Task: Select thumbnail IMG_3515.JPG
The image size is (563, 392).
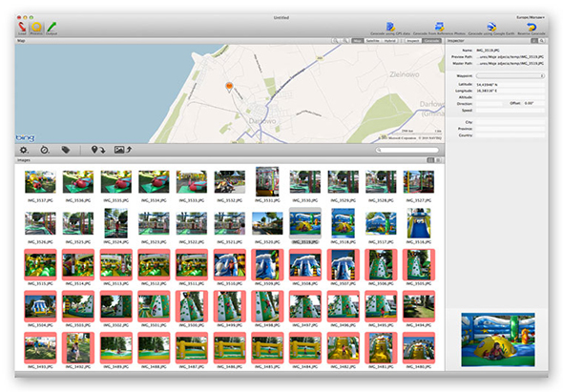Action: tap(40, 265)
